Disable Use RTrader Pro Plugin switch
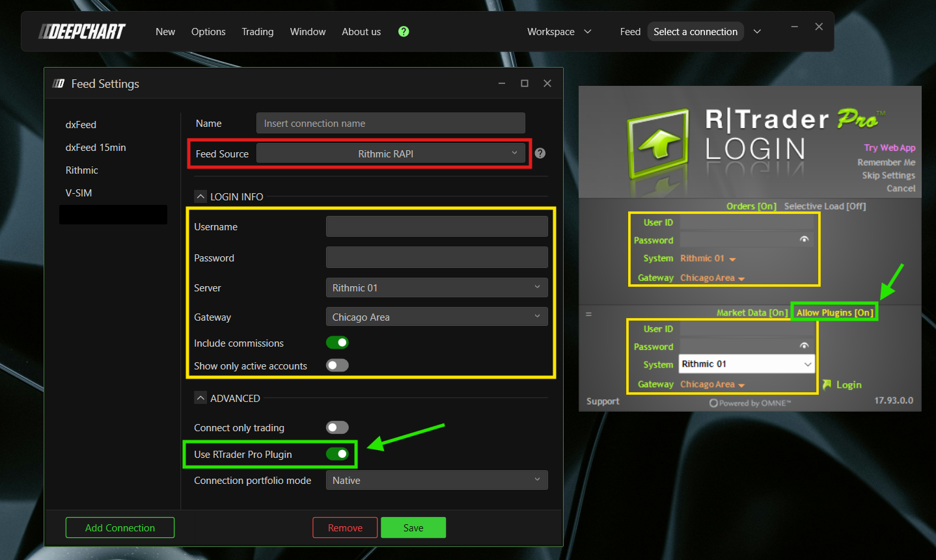 click(x=337, y=454)
